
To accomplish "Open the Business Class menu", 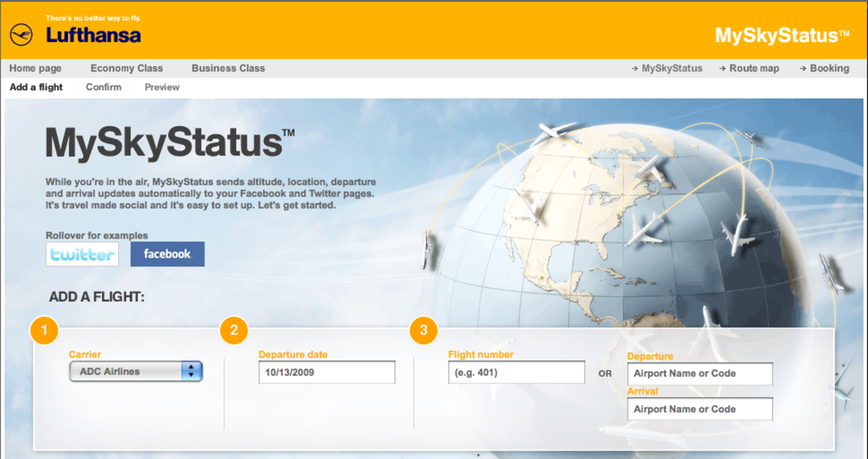I will [x=228, y=68].
